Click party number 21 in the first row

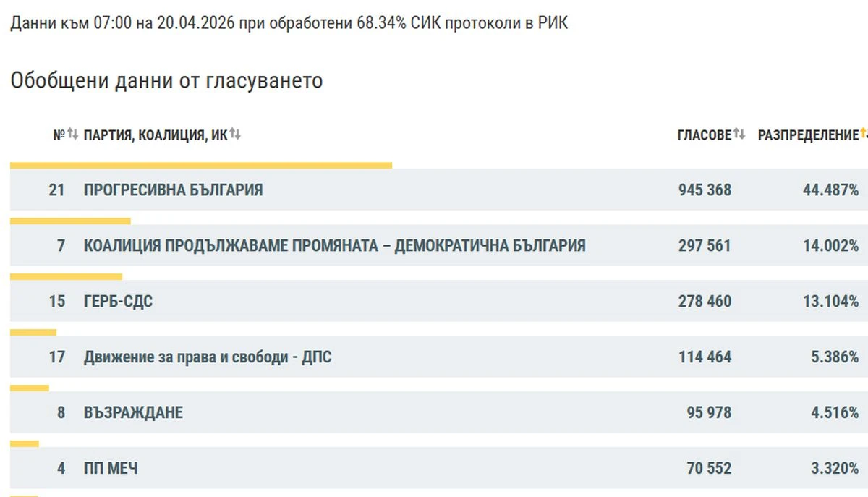click(57, 190)
